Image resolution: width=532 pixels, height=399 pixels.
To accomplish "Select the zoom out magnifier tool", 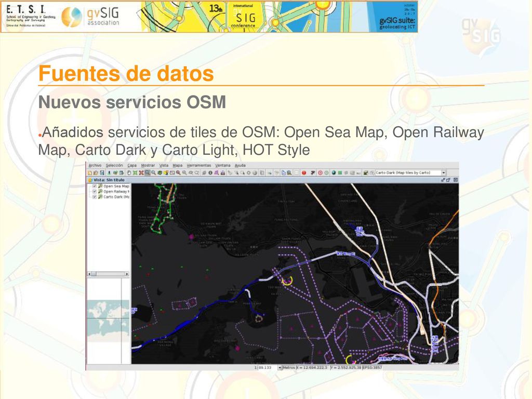I will 153,173.
